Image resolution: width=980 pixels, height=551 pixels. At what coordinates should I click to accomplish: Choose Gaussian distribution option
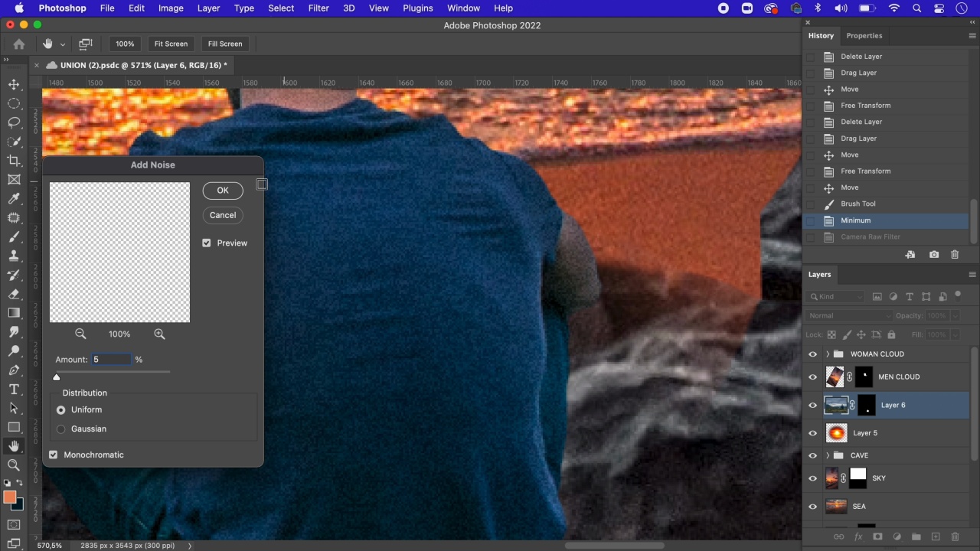(x=61, y=429)
